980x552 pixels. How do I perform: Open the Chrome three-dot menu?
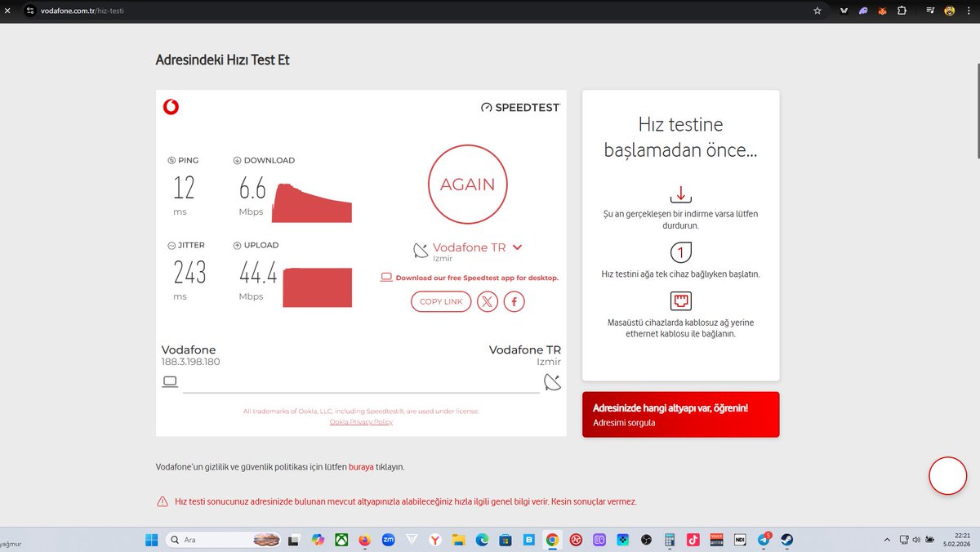pyautogui.click(x=969, y=11)
